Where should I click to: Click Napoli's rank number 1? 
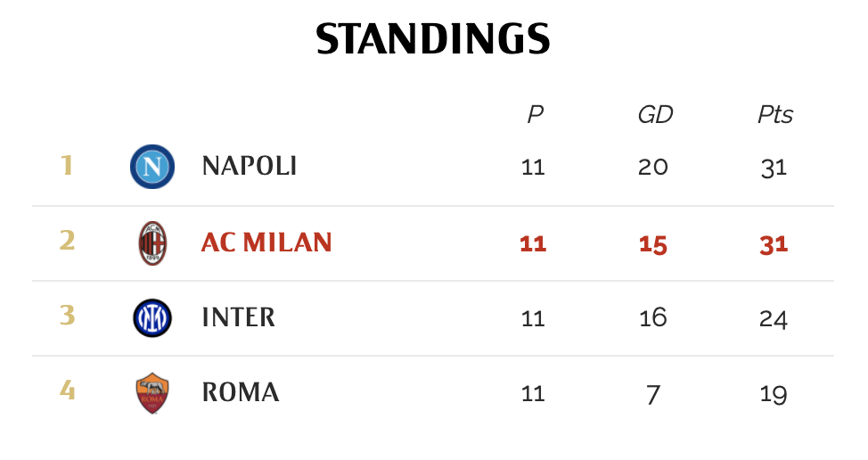pyautogui.click(x=66, y=166)
